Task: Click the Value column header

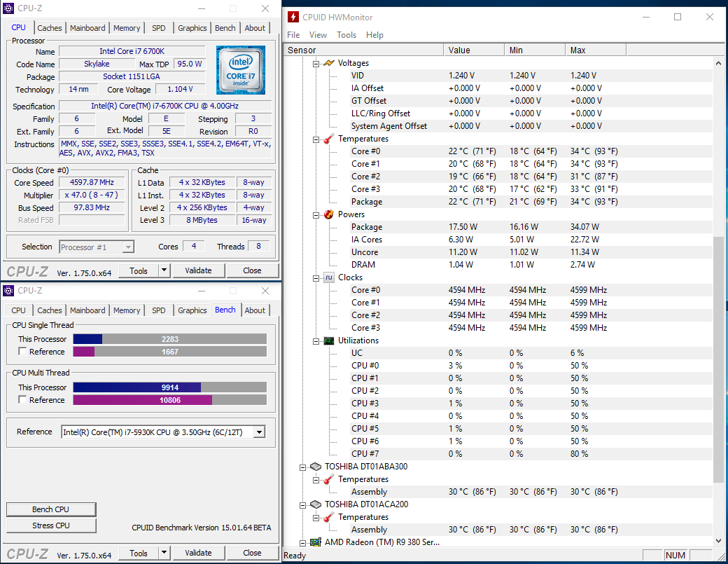Action: click(474, 50)
